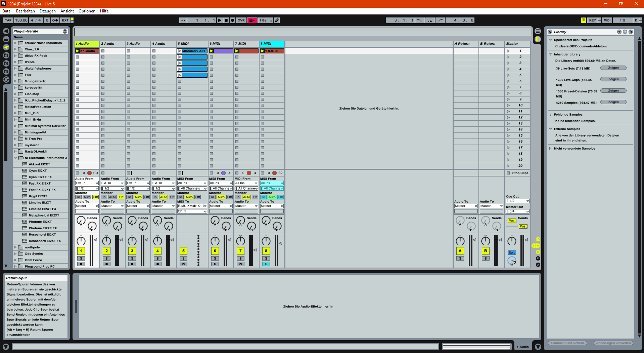The width and height of the screenshot is (644, 353).
Task: Toggle Mixer section M button
Action: click(x=538, y=252)
